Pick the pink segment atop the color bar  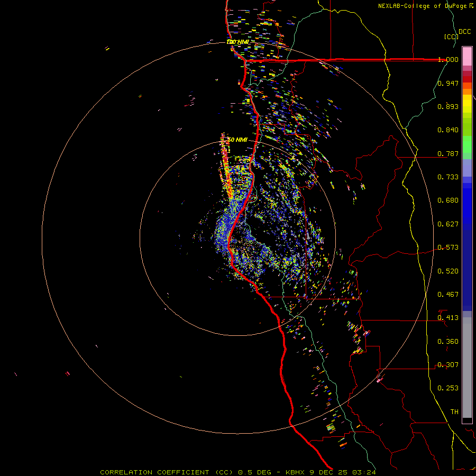pyautogui.click(x=467, y=57)
